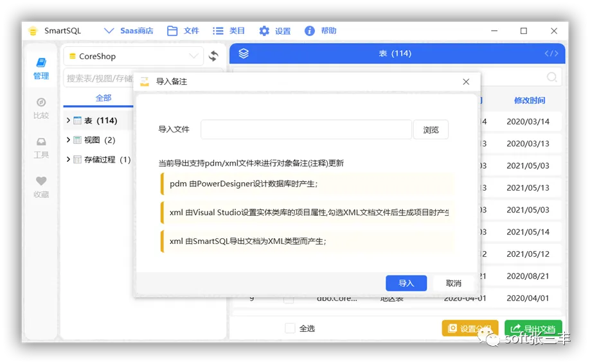The image size is (590, 364).
Task: Open the CoreShop database dropdown
Action: click(x=134, y=56)
